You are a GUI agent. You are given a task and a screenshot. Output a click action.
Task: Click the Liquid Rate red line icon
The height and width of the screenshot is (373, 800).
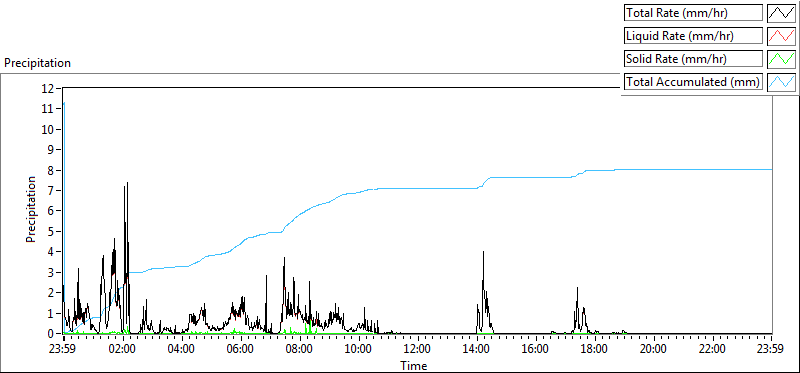(x=781, y=36)
